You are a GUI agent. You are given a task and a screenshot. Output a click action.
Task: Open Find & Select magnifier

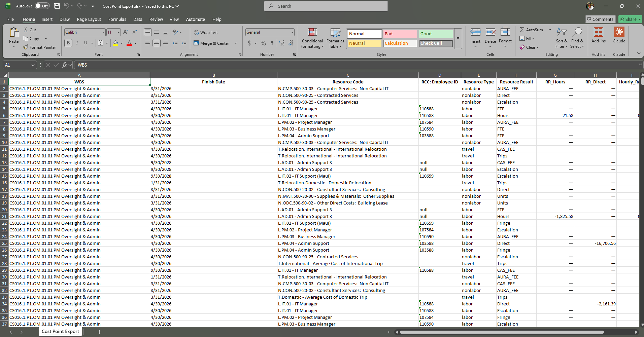[x=577, y=38]
